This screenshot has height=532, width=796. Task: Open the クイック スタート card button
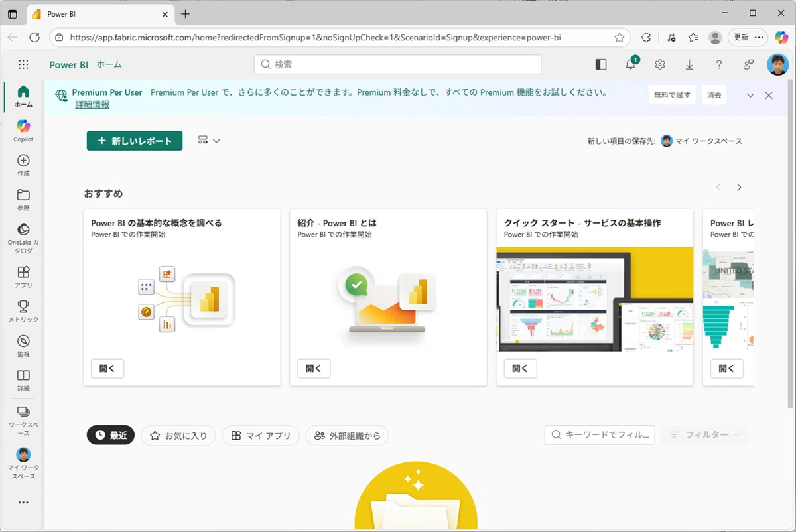click(520, 369)
